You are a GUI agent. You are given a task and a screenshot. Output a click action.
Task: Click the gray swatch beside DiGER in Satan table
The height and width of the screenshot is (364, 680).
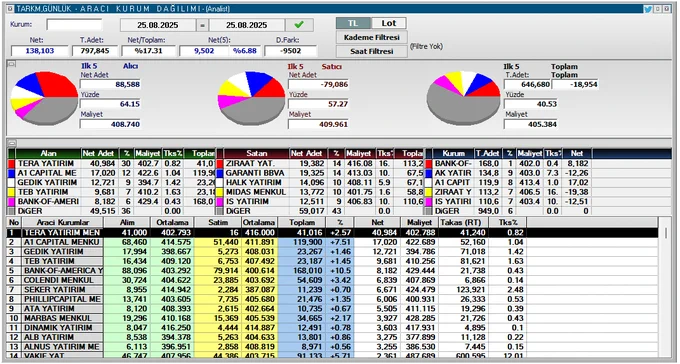point(220,211)
